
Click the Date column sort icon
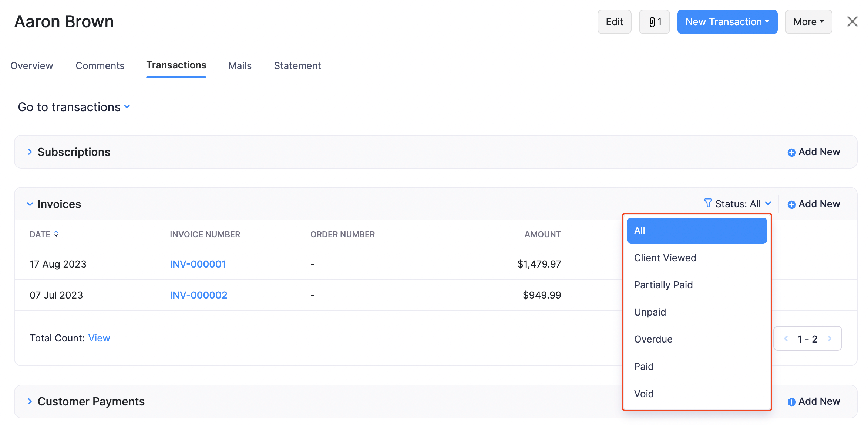click(x=56, y=234)
